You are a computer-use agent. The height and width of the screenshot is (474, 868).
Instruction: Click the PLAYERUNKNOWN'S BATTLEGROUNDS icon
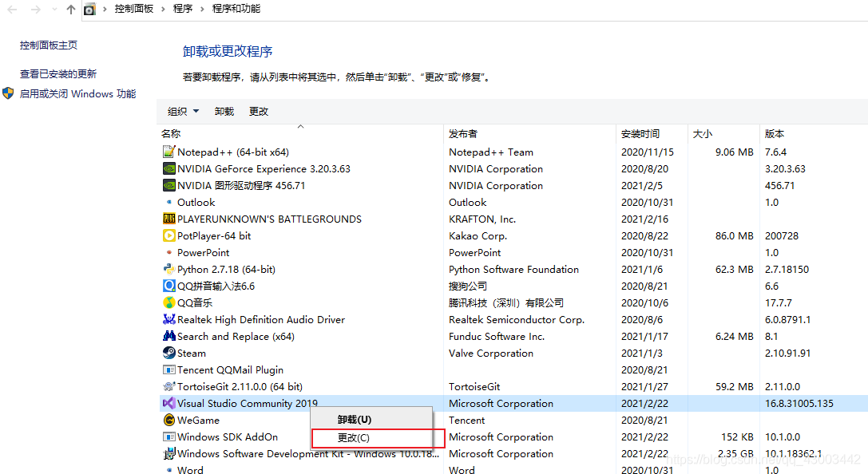click(168, 219)
